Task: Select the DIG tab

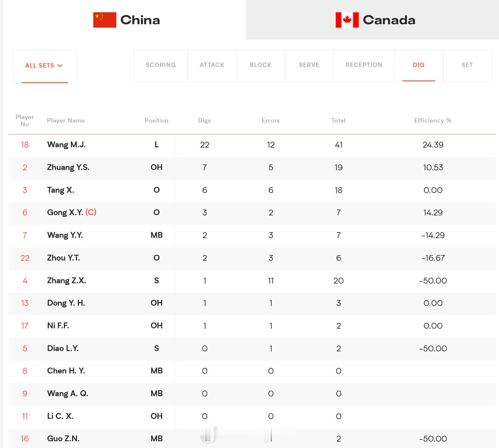Action: tap(419, 65)
